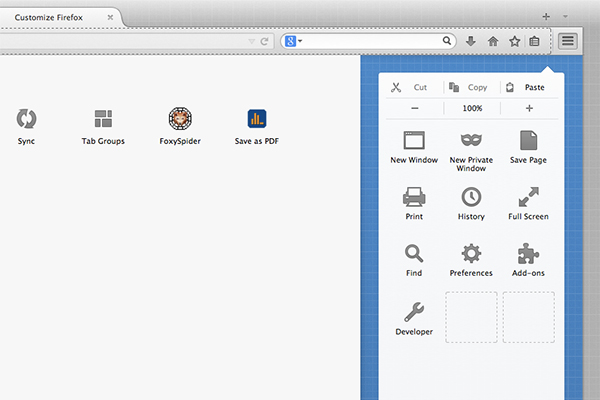Image resolution: width=600 pixels, height=400 pixels.
Task: Open the list all tabs dropdown
Action: pyautogui.click(x=565, y=16)
